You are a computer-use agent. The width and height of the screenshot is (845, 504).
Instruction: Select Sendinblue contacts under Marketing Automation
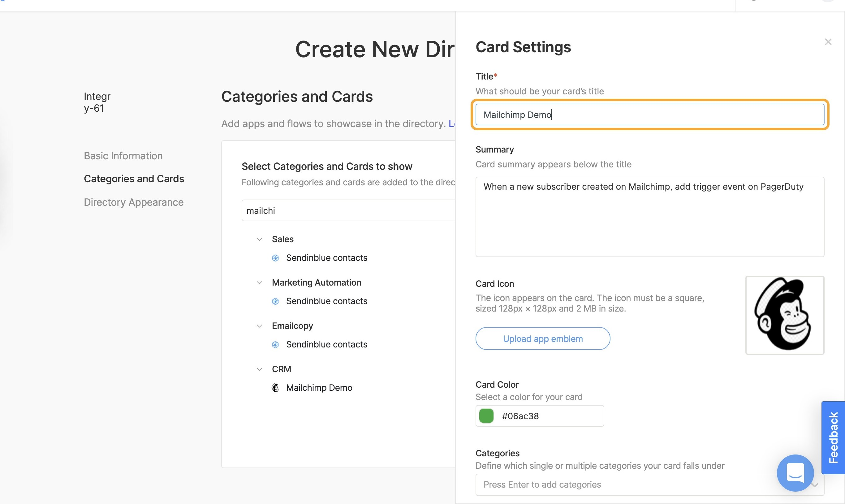coord(326,301)
